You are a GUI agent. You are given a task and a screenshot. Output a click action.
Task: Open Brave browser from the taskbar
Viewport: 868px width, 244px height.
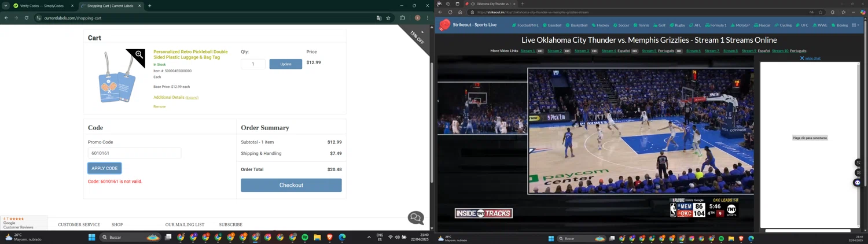point(330,237)
